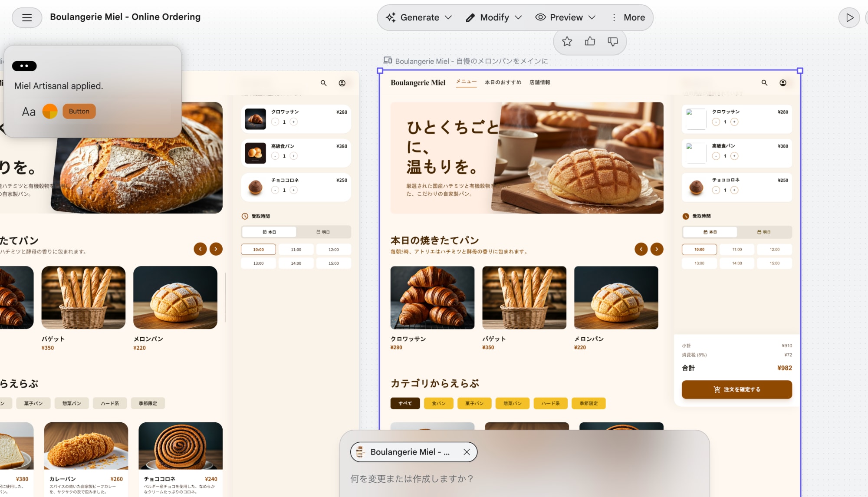Click the 注文を確定する order button
868x497 pixels.
tap(736, 389)
